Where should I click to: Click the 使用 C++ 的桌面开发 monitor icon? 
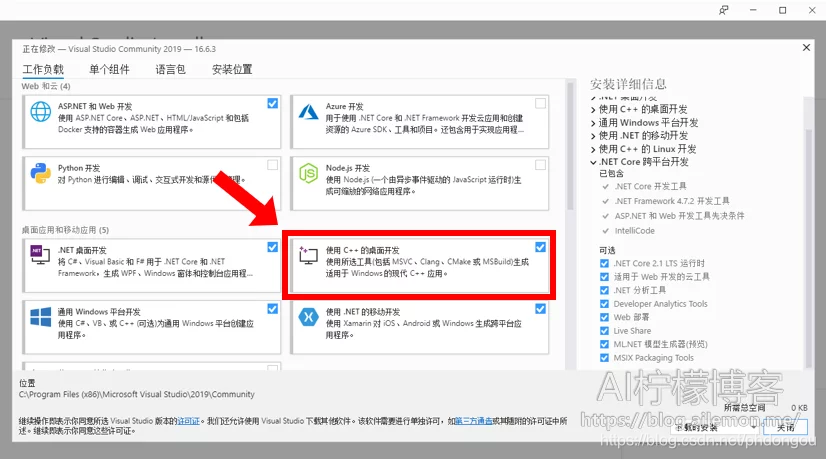tap(308, 255)
